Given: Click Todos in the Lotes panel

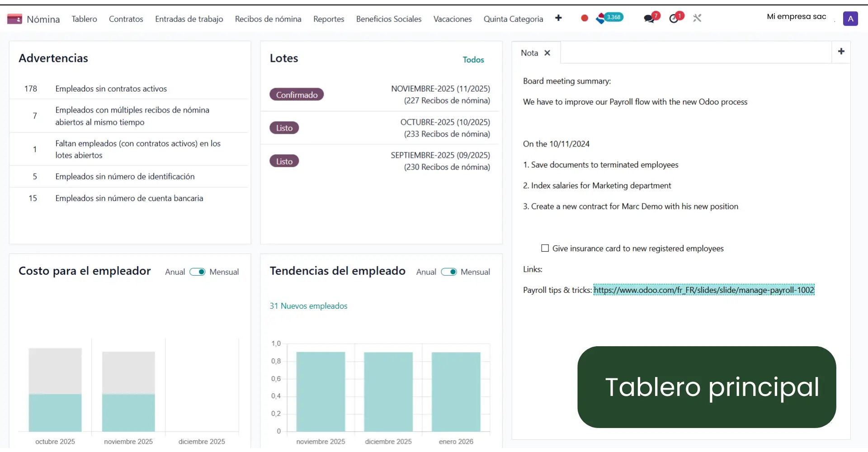Looking at the screenshot, I should pyautogui.click(x=473, y=59).
